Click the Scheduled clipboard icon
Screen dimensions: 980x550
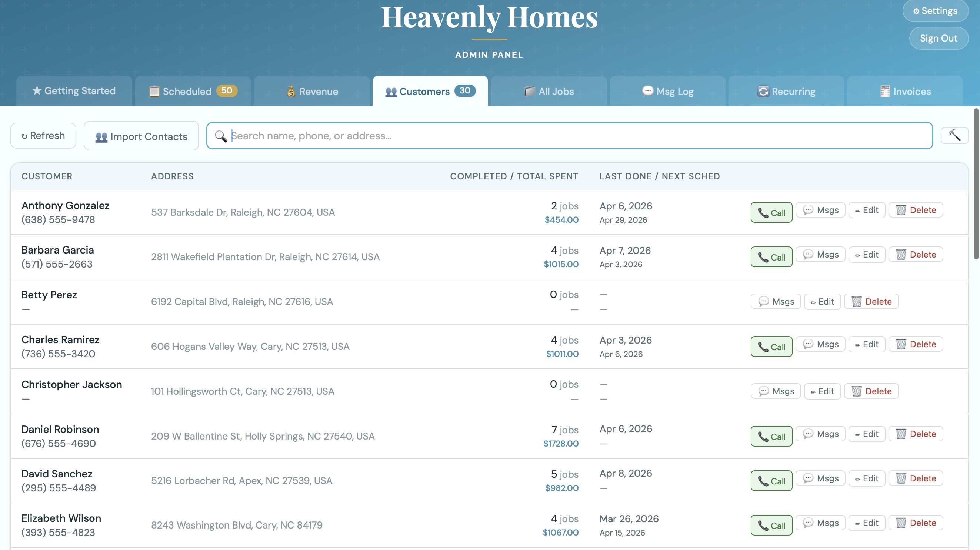click(154, 91)
